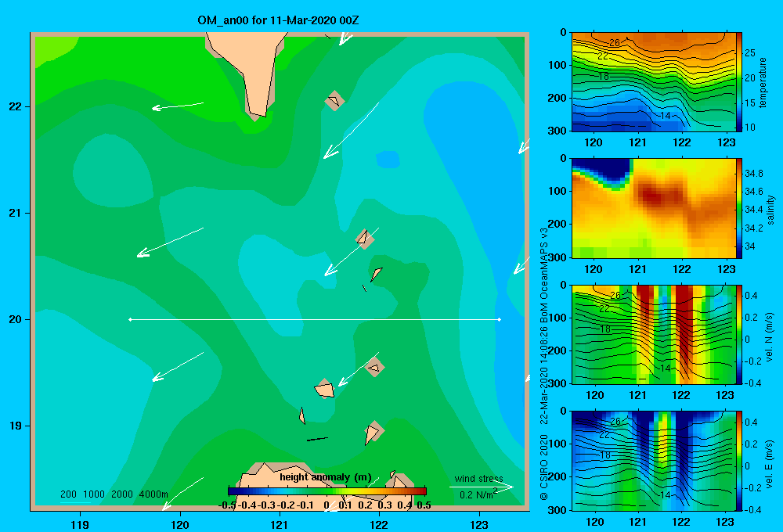The height and width of the screenshot is (532, 783).
Task: Click the salinity colorbar beside the second section
Action: pyautogui.click(x=739, y=208)
